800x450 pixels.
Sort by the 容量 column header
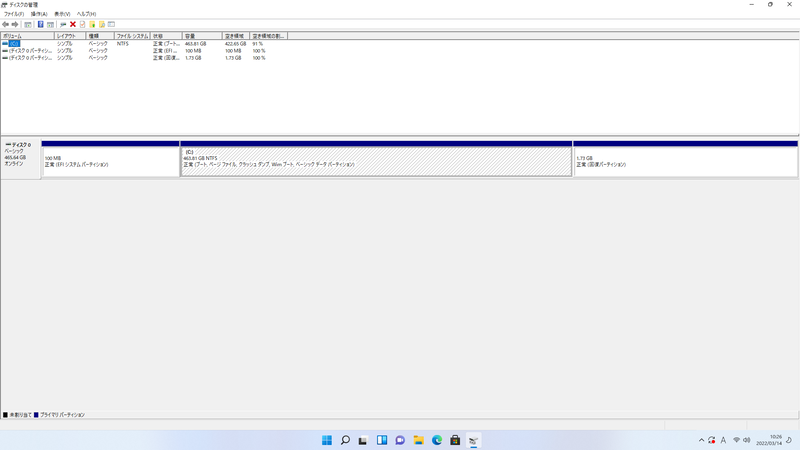click(x=202, y=36)
